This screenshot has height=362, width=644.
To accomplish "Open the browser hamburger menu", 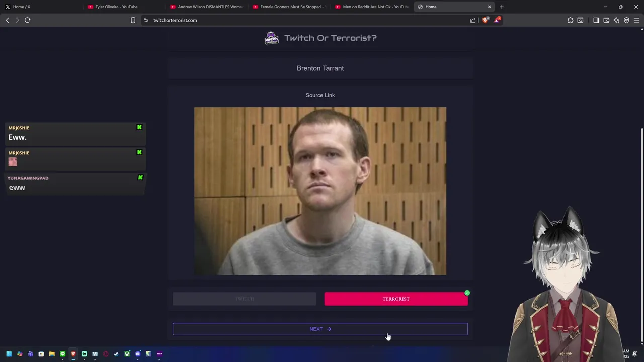I will [636, 20].
